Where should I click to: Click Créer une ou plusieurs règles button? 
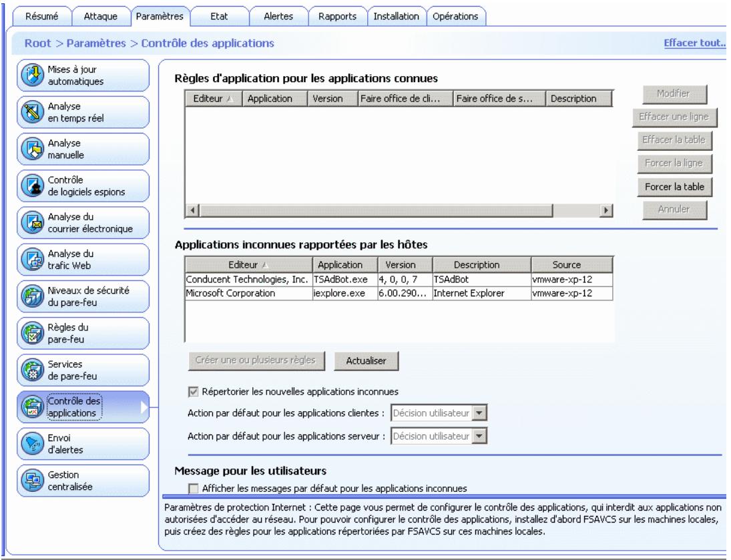[x=256, y=360]
